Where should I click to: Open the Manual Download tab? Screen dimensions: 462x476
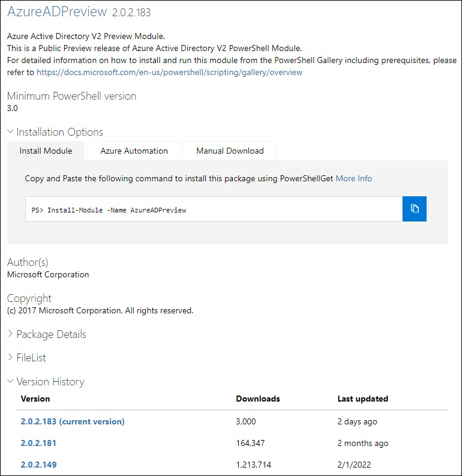[230, 151]
